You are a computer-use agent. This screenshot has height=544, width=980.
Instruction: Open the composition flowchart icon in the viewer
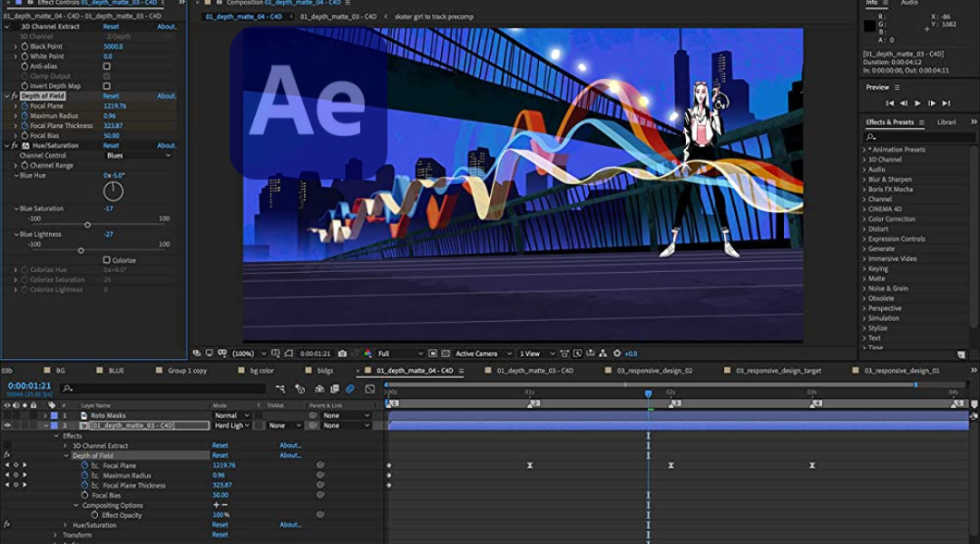[x=603, y=354]
